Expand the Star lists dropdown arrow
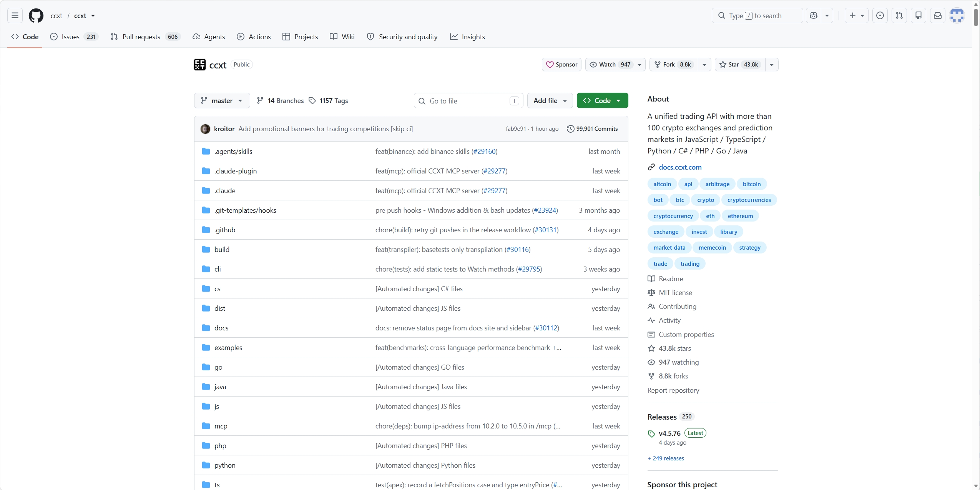The image size is (980, 490). (772, 65)
